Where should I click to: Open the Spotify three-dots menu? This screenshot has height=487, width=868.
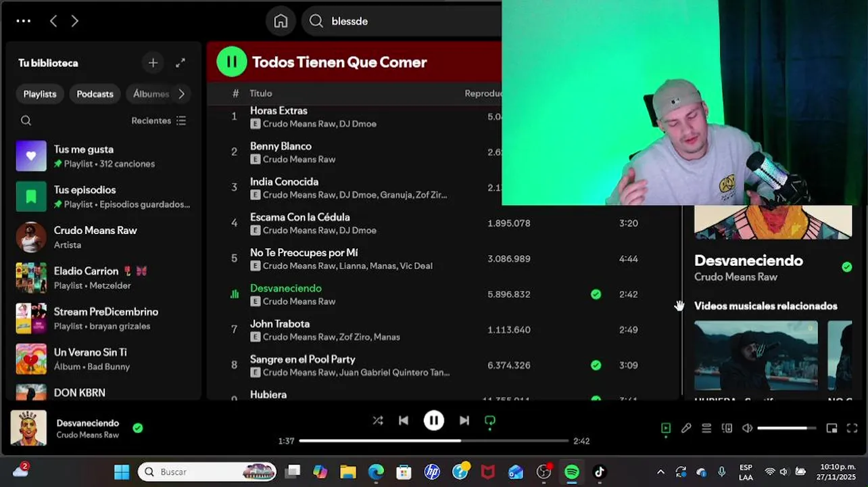point(24,21)
